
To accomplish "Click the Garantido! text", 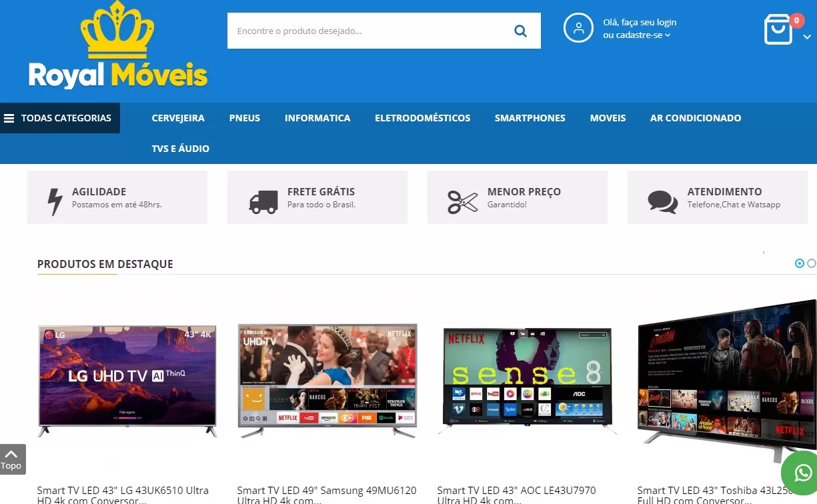I will [507, 205].
